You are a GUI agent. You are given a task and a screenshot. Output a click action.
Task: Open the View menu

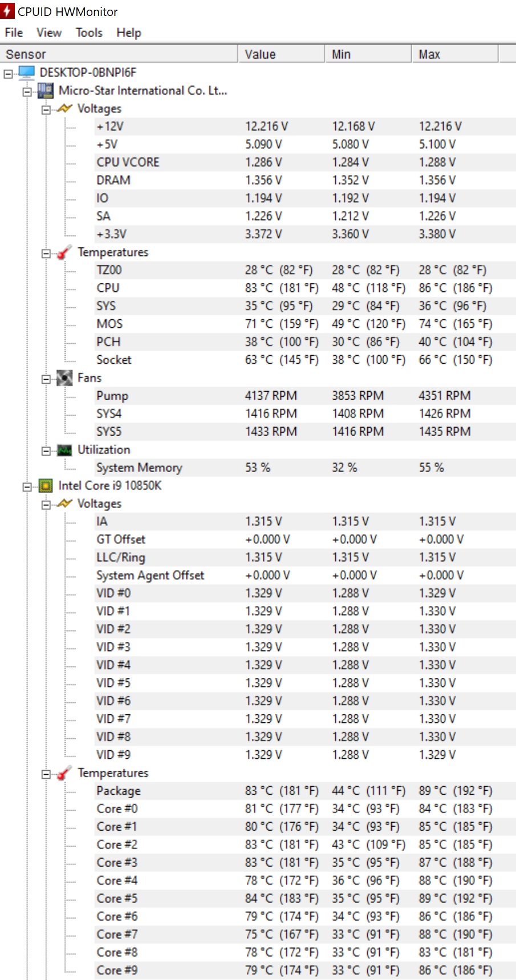click(49, 32)
